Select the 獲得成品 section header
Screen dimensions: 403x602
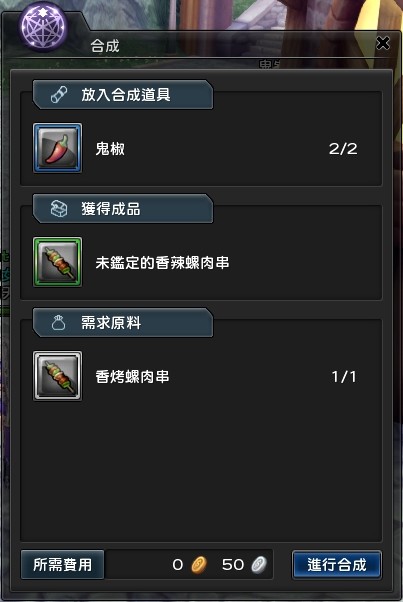coord(123,209)
